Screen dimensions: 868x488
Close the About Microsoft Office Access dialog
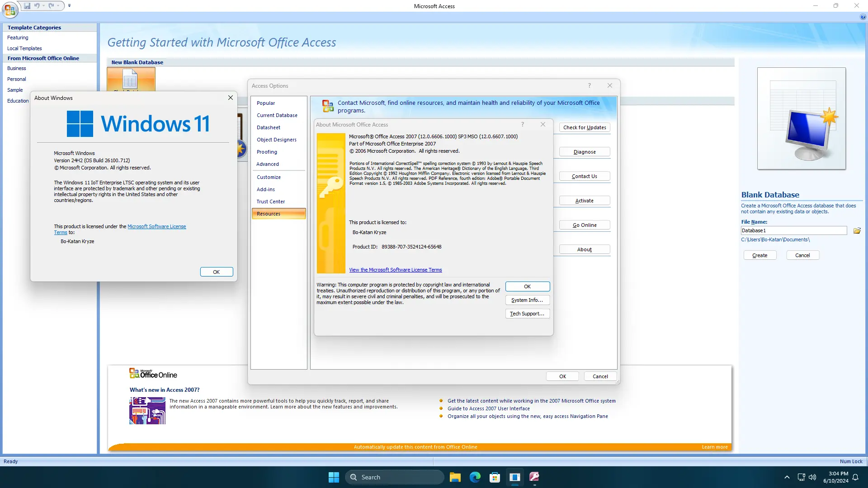pos(543,124)
